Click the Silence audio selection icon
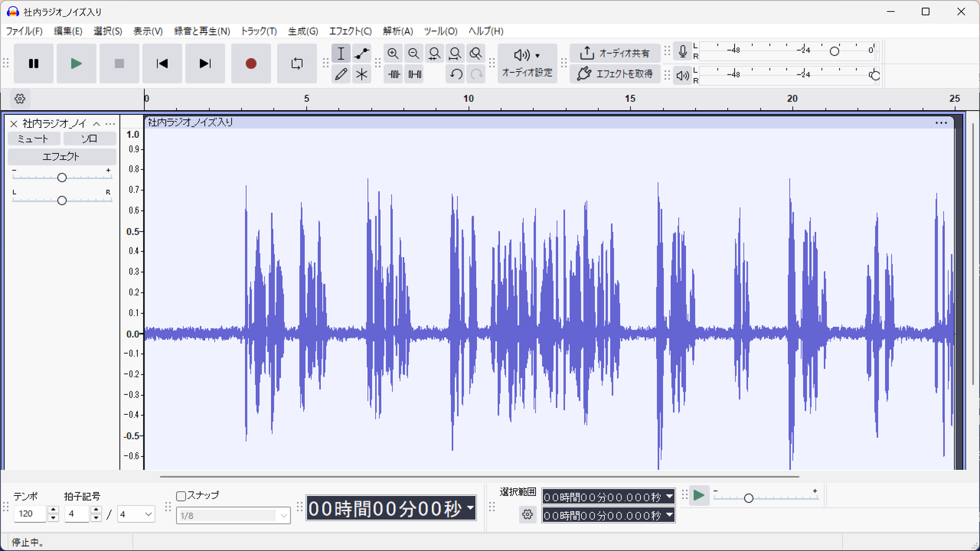The height and width of the screenshot is (551, 980). 414,74
